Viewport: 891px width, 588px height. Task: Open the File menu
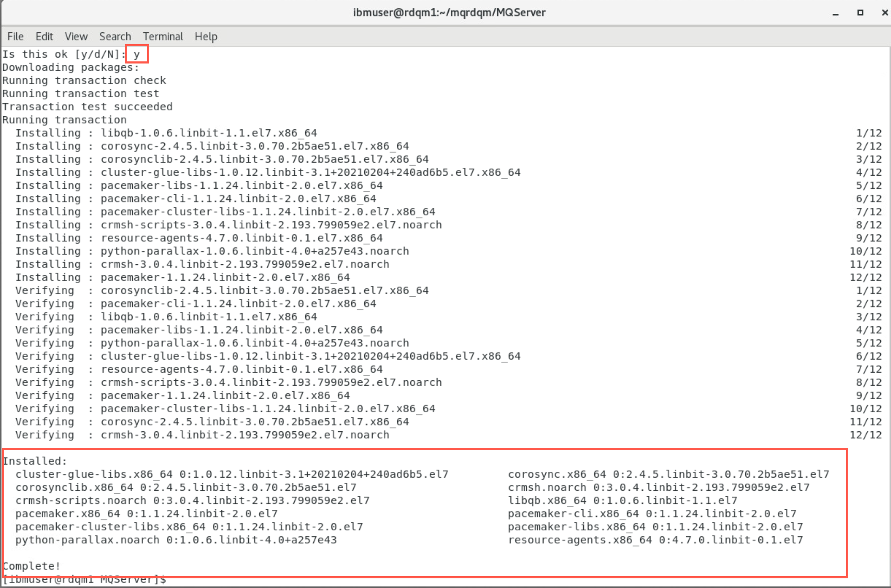(16, 36)
